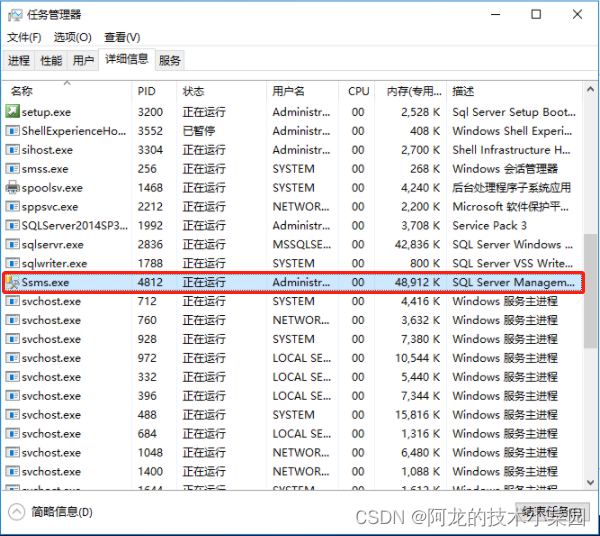Click icon of svchost.exe PID 760
The width and height of the screenshot is (600, 536).
(x=12, y=320)
